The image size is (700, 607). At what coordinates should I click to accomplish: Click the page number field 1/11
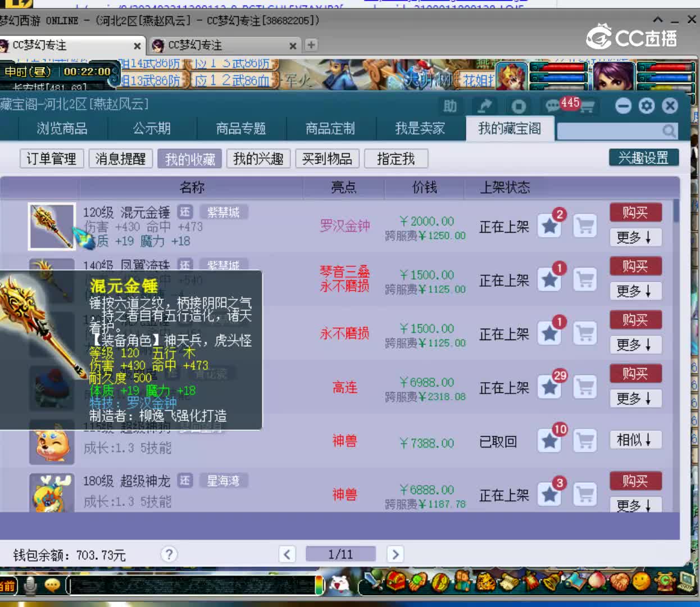point(340,554)
